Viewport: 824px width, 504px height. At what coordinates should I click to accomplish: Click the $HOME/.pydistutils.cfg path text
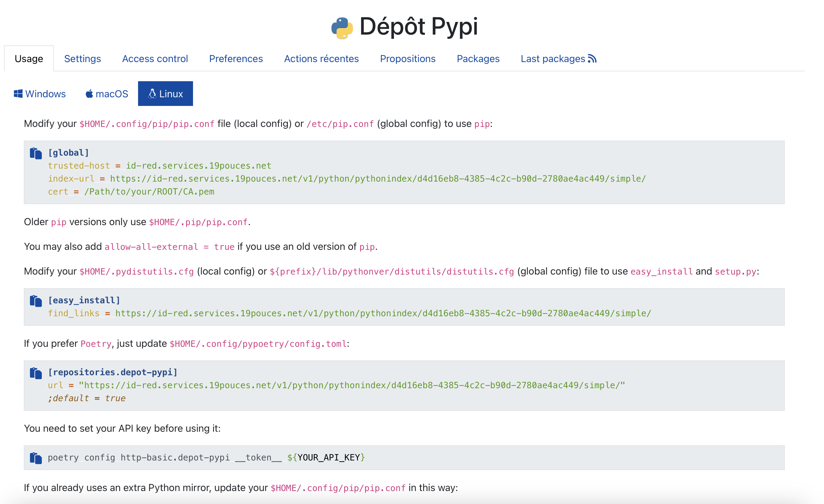137,271
